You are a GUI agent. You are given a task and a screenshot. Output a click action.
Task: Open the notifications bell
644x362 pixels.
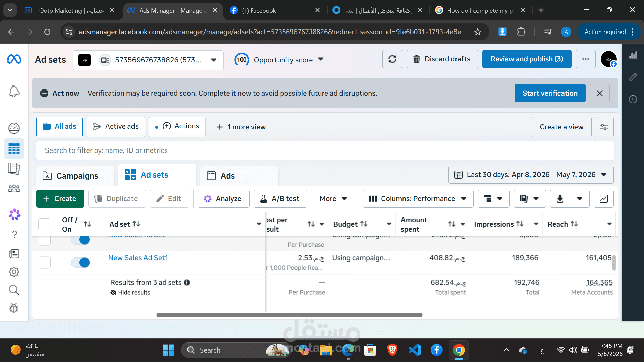pos(14,91)
